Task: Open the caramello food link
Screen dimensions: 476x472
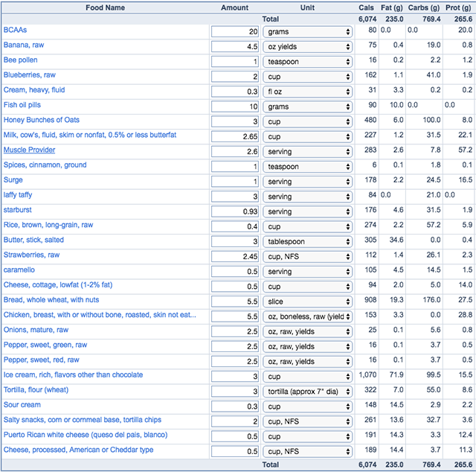Action: [x=19, y=270]
